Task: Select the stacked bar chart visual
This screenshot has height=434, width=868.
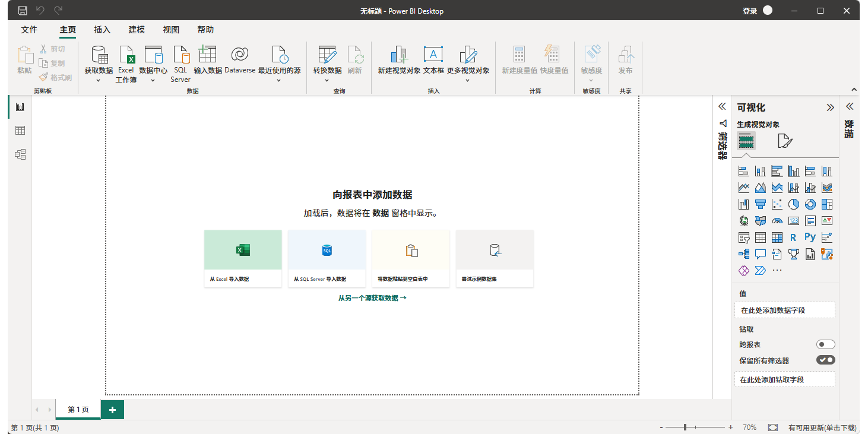Action: pyautogui.click(x=744, y=170)
